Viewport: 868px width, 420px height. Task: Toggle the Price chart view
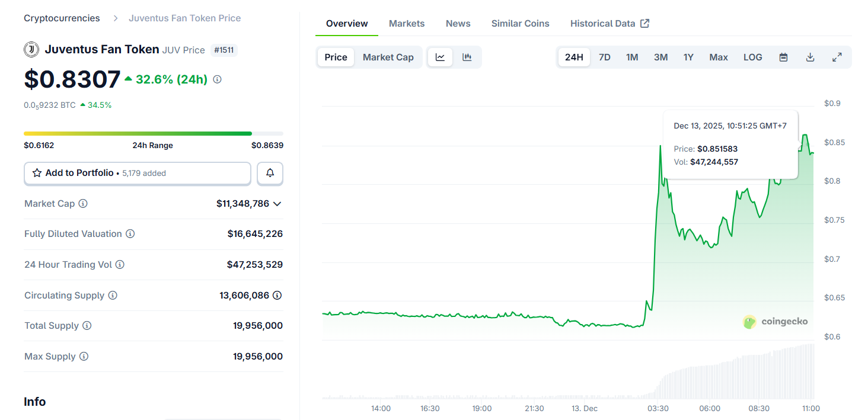(335, 57)
